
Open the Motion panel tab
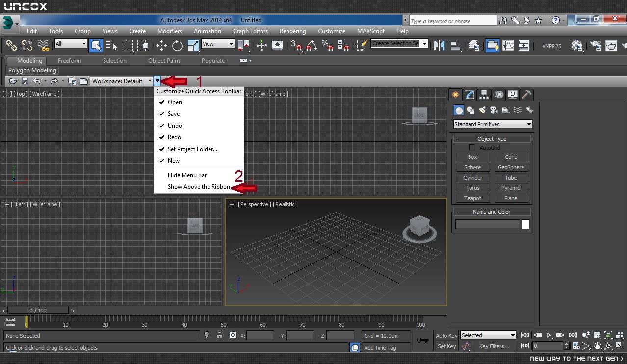[498, 95]
